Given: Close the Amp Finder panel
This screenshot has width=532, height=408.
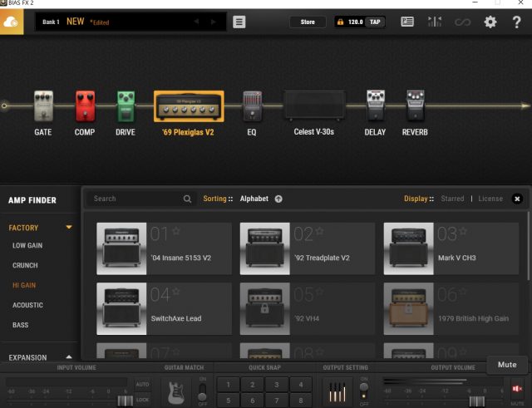Looking at the screenshot, I should coord(517,199).
